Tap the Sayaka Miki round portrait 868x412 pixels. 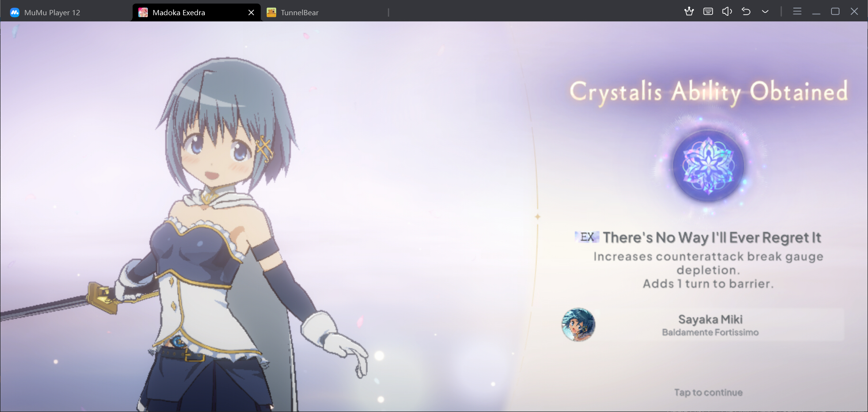coord(579,324)
